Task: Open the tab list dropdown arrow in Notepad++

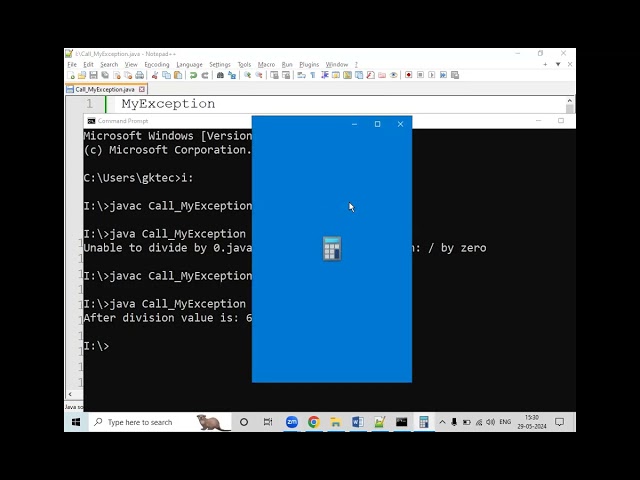Action: tap(558, 64)
